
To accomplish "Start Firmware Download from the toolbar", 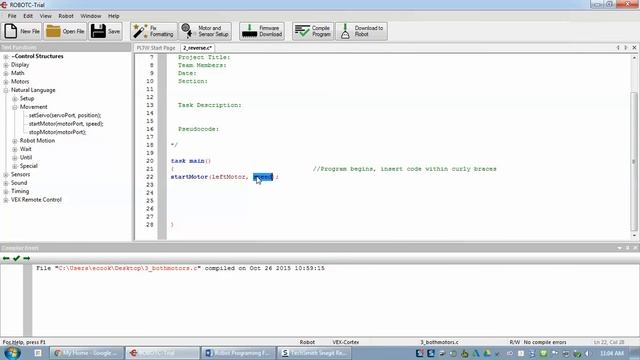I will pyautogui.click(x=262, y=31).
